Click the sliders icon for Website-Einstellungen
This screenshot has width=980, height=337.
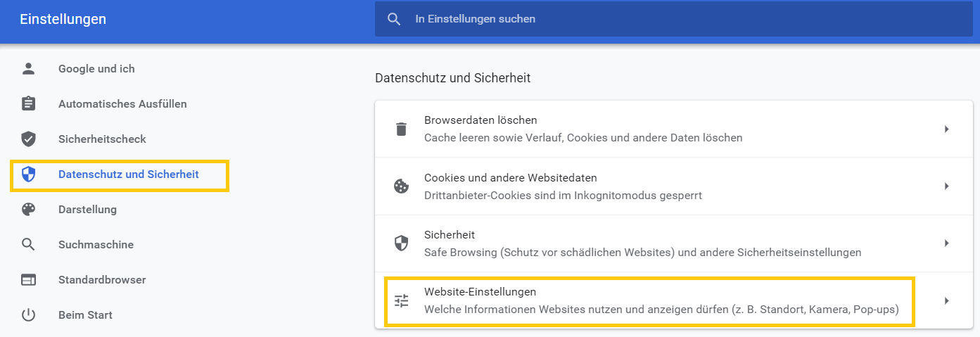tap(401, 301)
